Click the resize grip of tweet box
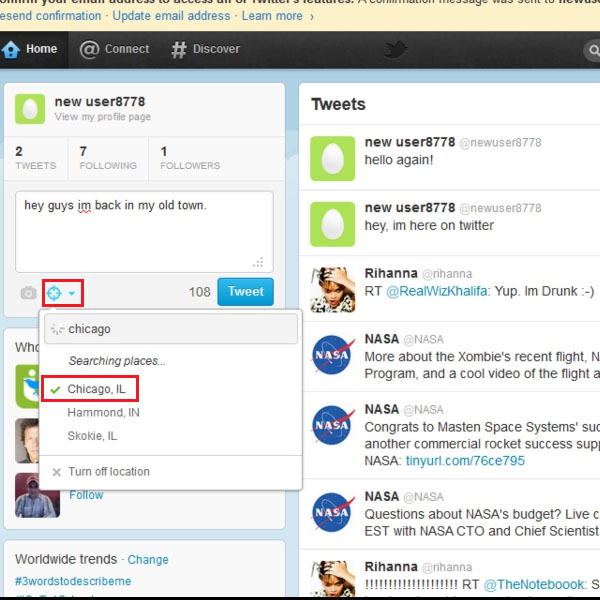 (258, 262)
